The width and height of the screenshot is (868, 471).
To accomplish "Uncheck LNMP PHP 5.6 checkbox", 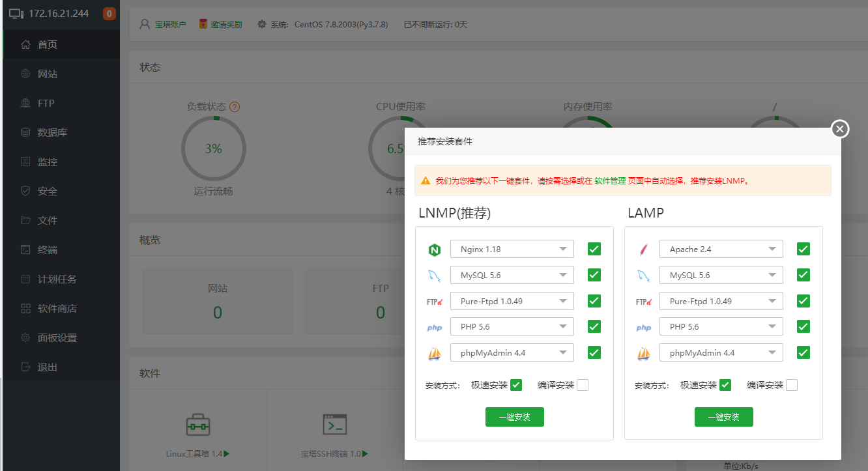I will [594, 326].
